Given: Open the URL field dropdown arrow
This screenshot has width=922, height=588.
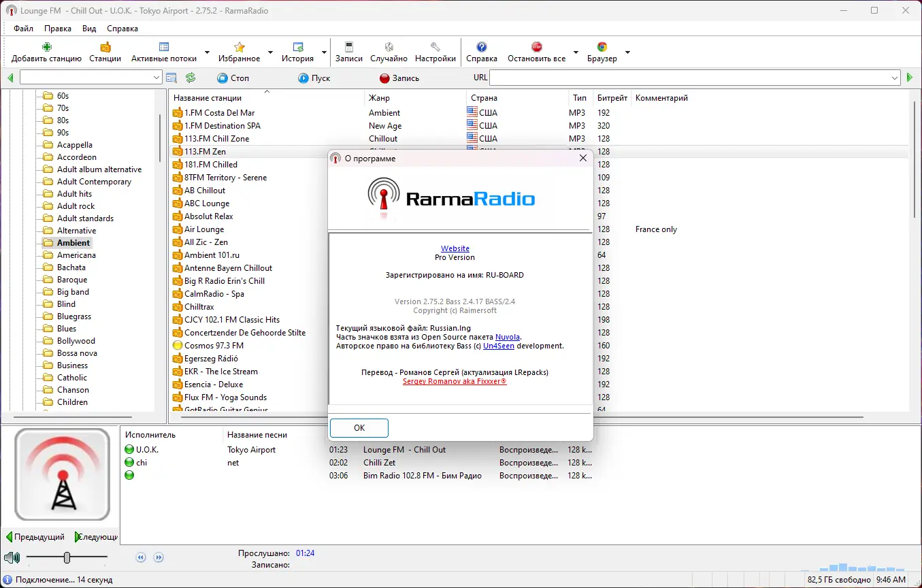Looking at the screenshot, I should (x=895, y=78).
